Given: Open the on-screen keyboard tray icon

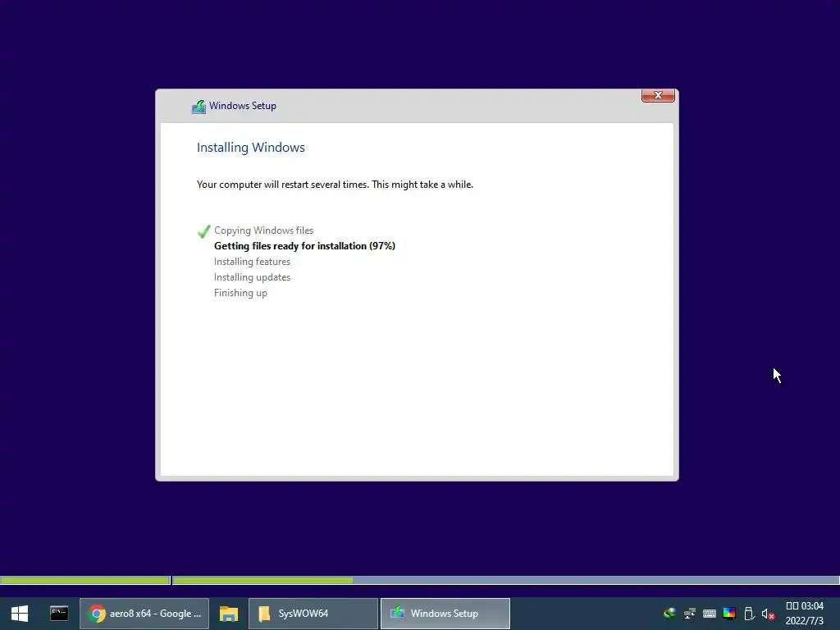Looking at the screenshot, I should pos(710,614).
